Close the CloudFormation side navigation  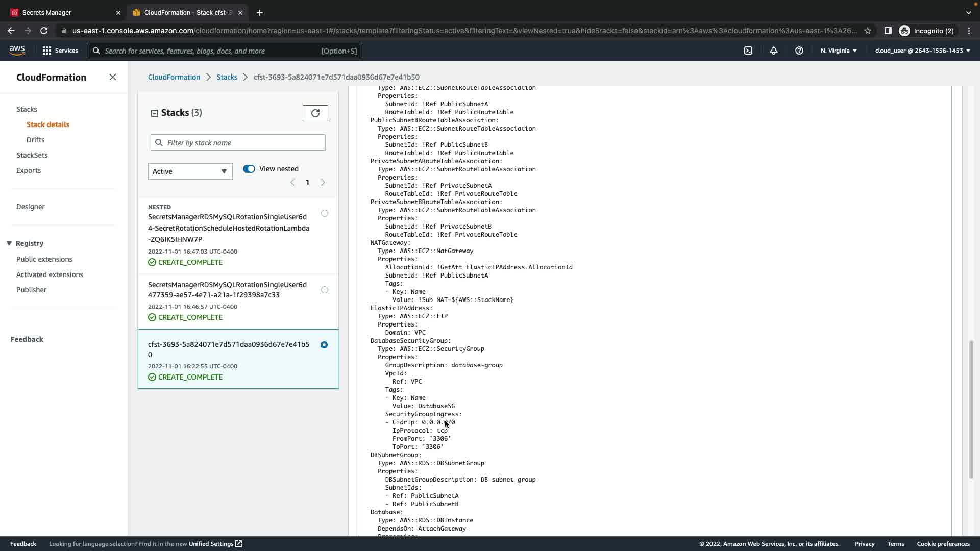click(x=113, y=77)
